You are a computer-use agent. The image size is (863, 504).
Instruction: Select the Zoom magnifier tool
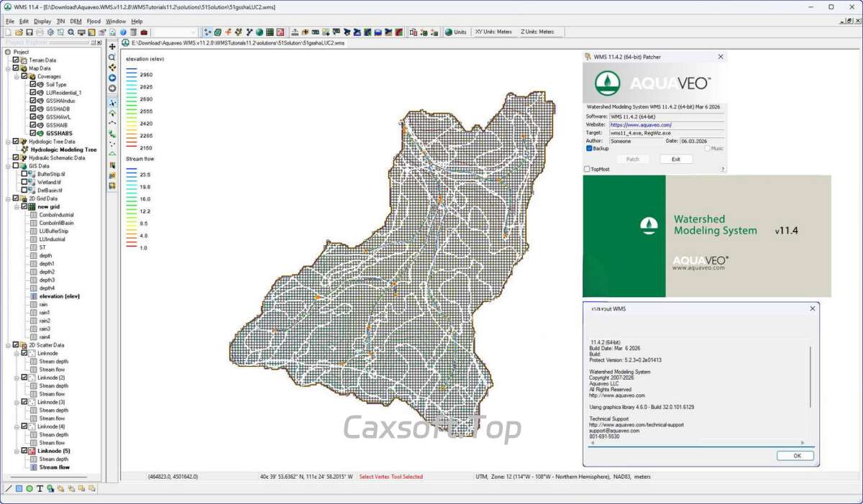112,57
